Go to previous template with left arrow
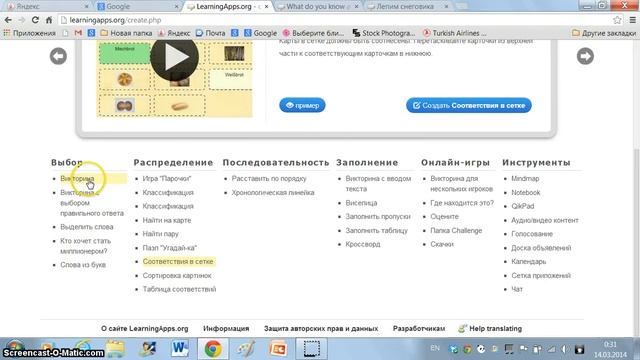This screenshot has height=360, width=640. pos(58,56)
